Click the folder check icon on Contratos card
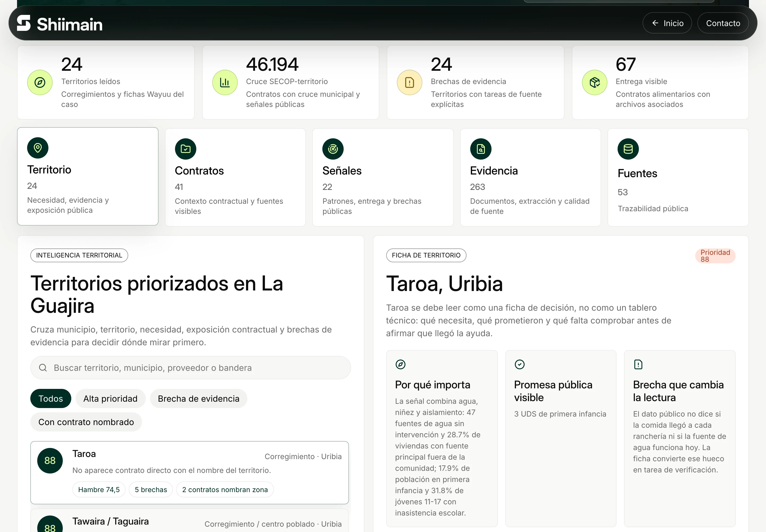The height and width of the screenshot is (532, 766). coord(185,149)
